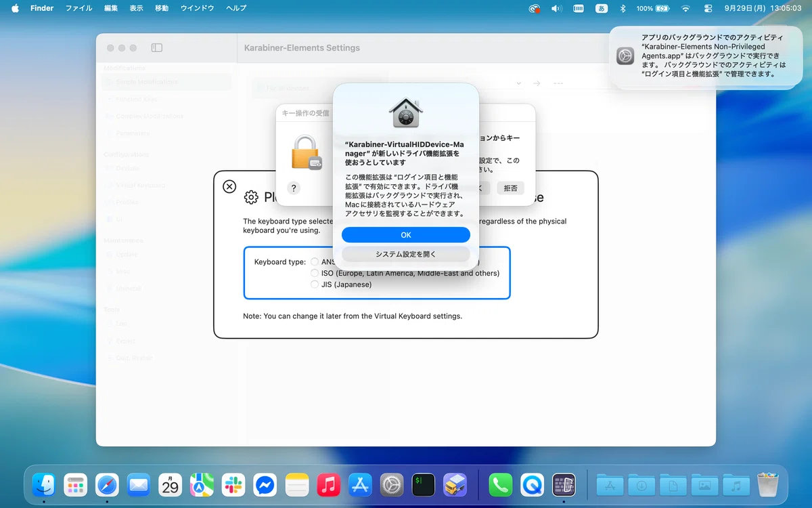Click OK in the driver extension dialog
The width and height of the screenshot is (812, 508).
[406, 235]
